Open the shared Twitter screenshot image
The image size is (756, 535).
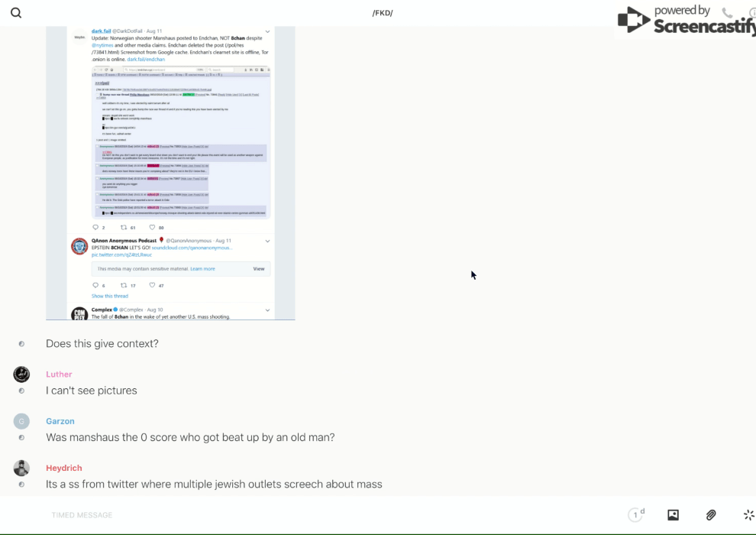(170, 173)
